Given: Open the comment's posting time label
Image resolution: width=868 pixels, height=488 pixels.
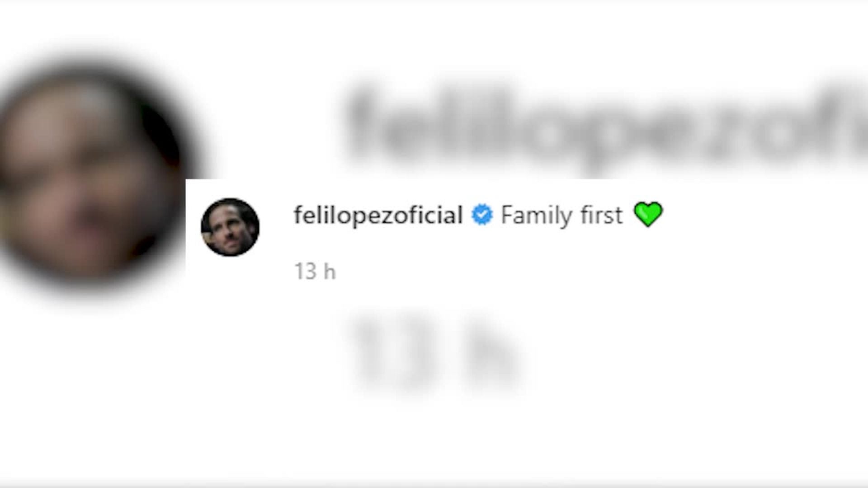Looking at the screenshot, I should click(315, 272).
